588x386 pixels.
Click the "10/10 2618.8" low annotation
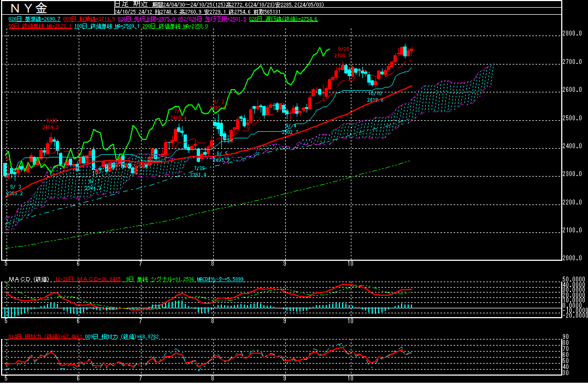tap(375, 97)
